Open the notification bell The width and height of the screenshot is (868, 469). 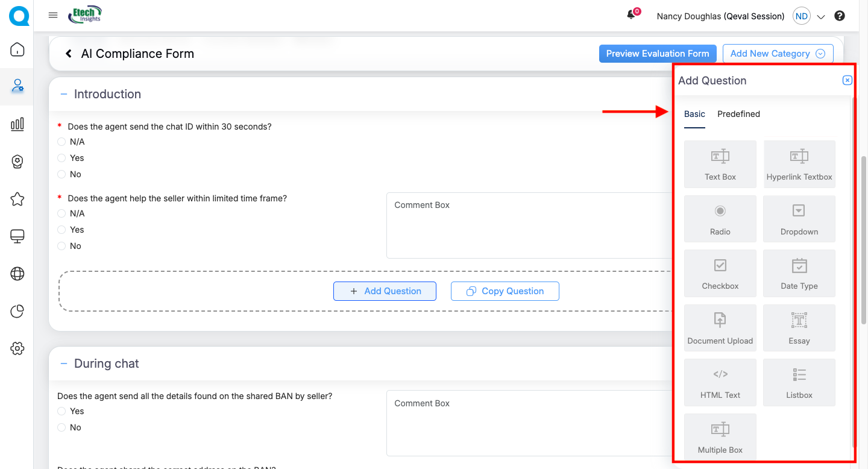point(631,16)
